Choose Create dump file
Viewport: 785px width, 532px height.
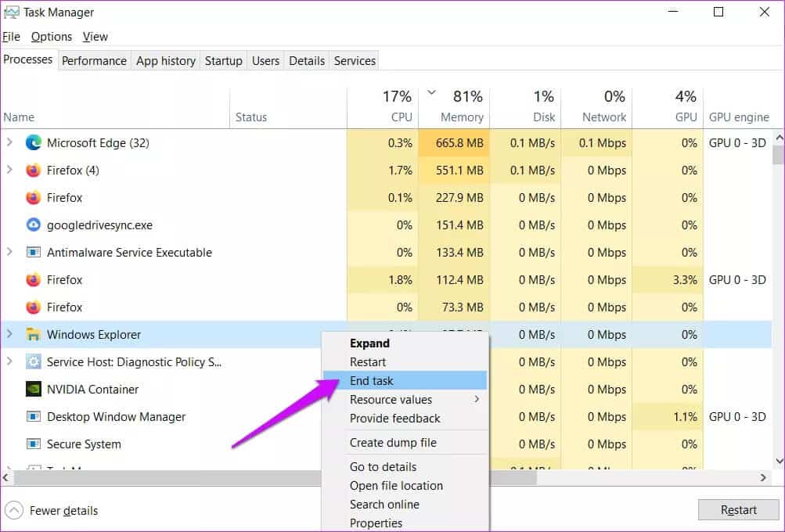pos(405,442)
